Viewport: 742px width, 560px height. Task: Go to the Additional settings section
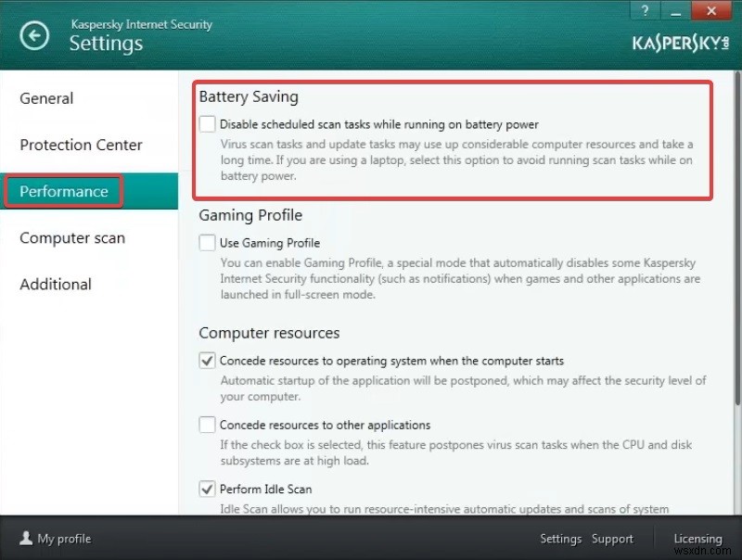tap(55, 285)
